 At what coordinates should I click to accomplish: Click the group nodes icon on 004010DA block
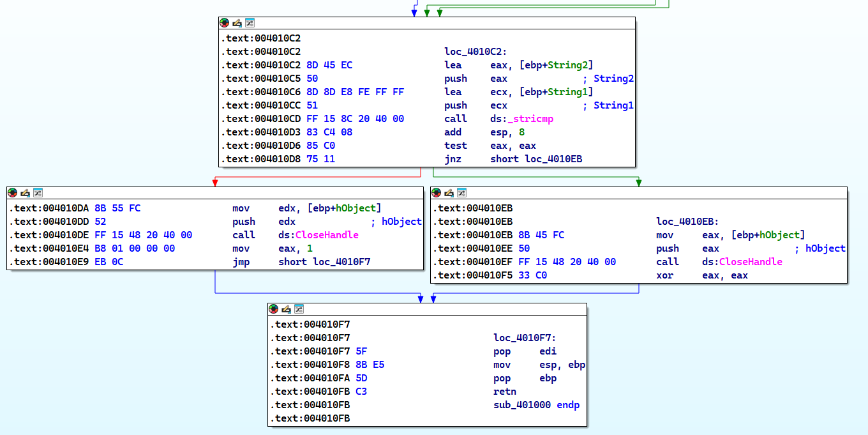click(38, 192)
